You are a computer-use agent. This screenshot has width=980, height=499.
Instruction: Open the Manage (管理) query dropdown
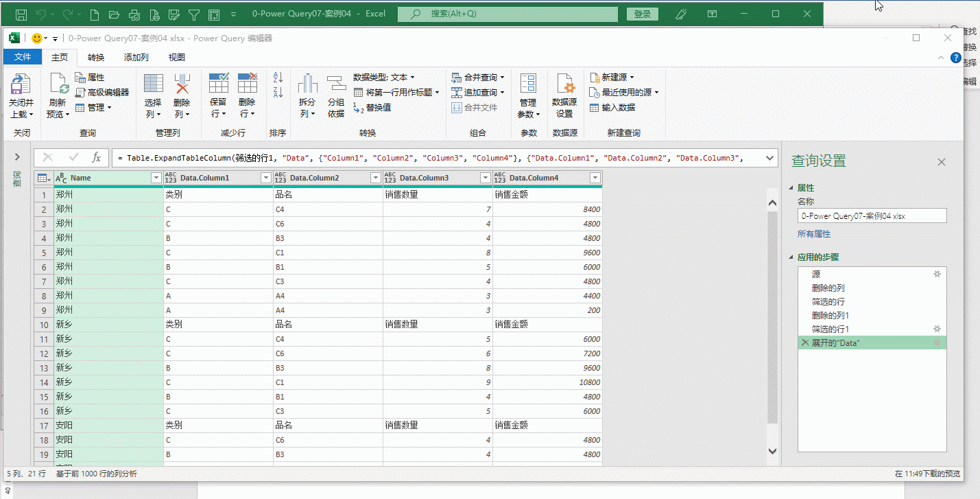click(x=93, y=107)
